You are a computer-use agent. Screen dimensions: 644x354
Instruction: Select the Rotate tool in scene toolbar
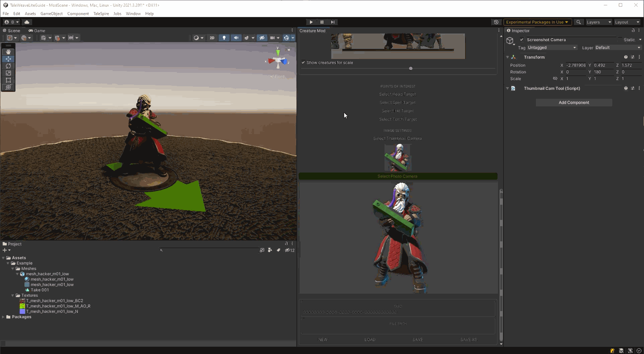[x=8, y=66]
